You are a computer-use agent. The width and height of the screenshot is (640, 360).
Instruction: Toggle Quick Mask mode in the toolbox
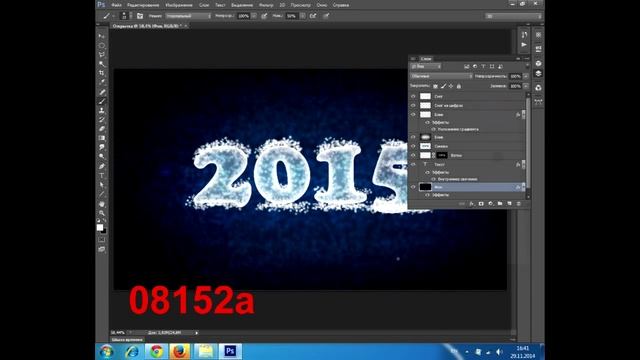[102, 240]
